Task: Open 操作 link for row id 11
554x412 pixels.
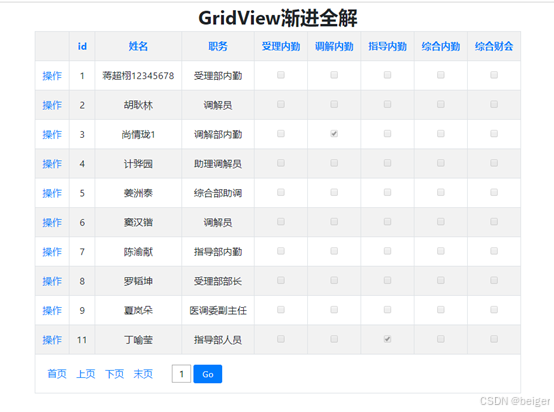Action: [52, 340]
